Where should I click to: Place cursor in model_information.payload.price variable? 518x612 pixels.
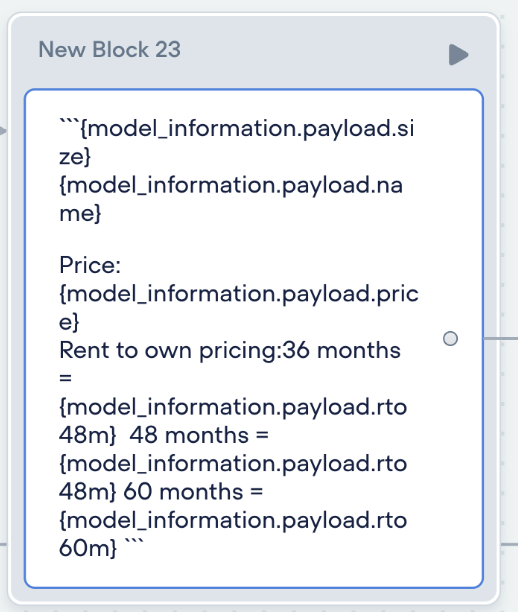[239, 308]
